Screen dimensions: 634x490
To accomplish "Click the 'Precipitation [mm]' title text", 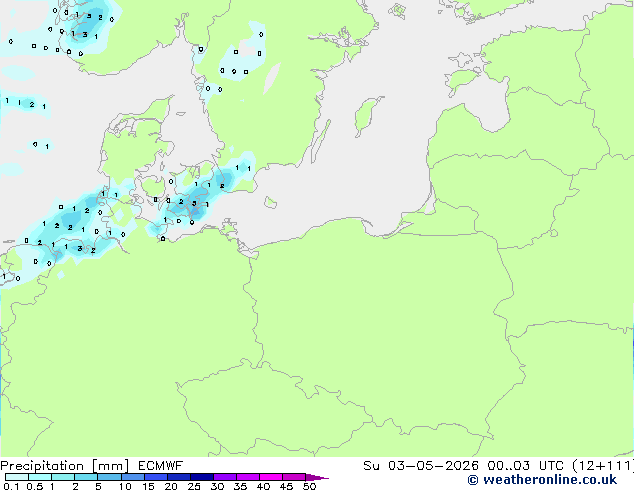I will [x=65, y=466].
